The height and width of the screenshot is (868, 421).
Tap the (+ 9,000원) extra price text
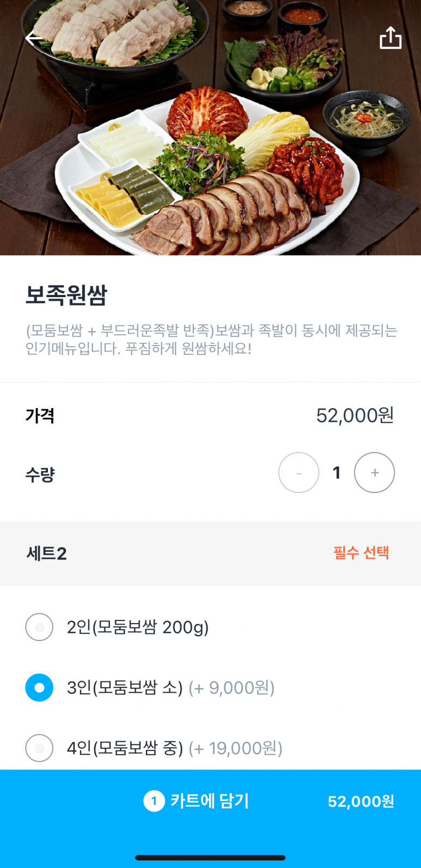231,688
